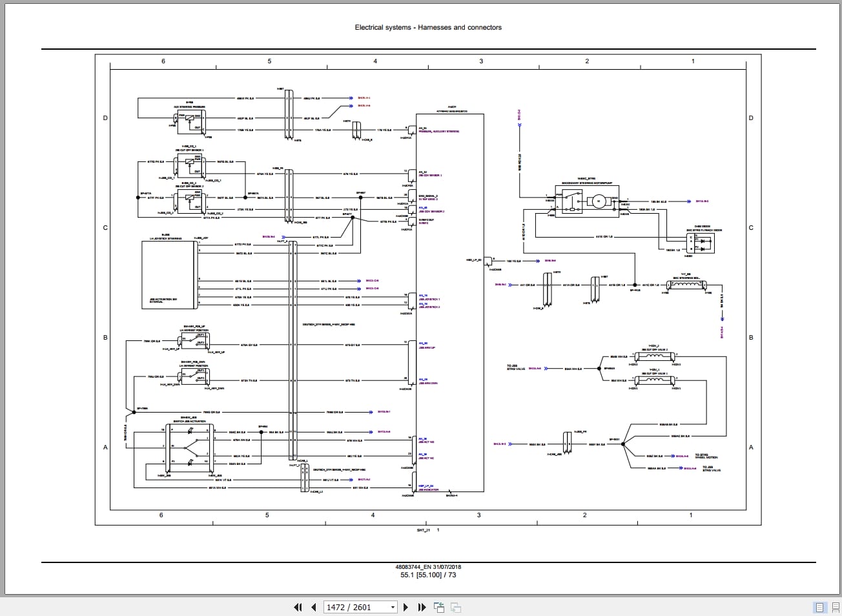The image size is (842, 616).
Task: Click the go to next view icon
Action: click(455, 607)
